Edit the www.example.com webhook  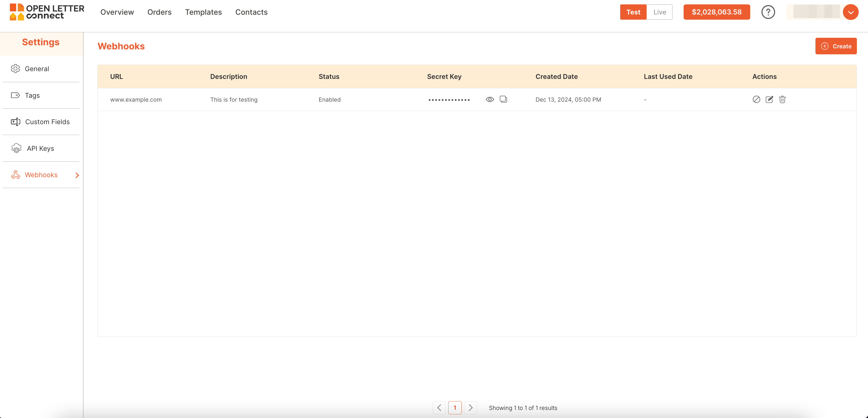click(x=769, y=99)
